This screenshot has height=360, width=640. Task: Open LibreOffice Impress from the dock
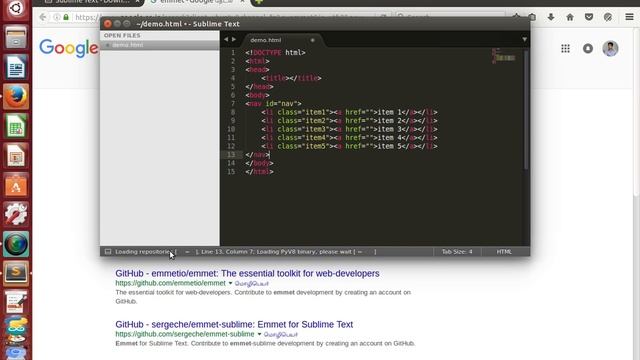16,156
